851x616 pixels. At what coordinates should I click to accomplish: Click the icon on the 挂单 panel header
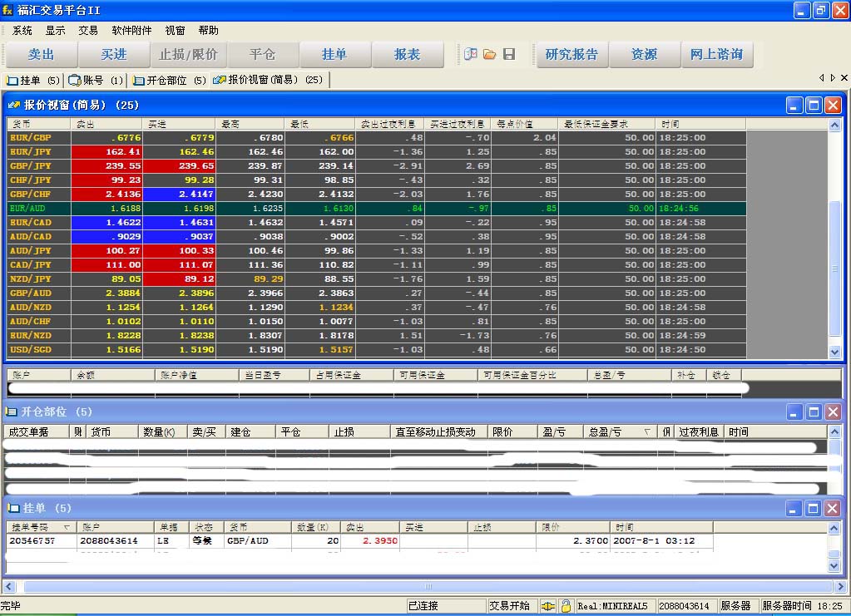point(15,508)
